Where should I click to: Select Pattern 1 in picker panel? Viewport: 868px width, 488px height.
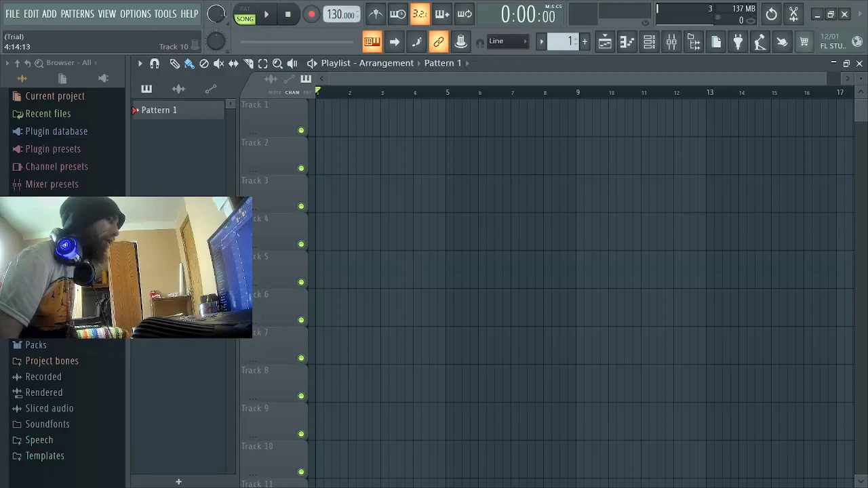pos(178,110)
